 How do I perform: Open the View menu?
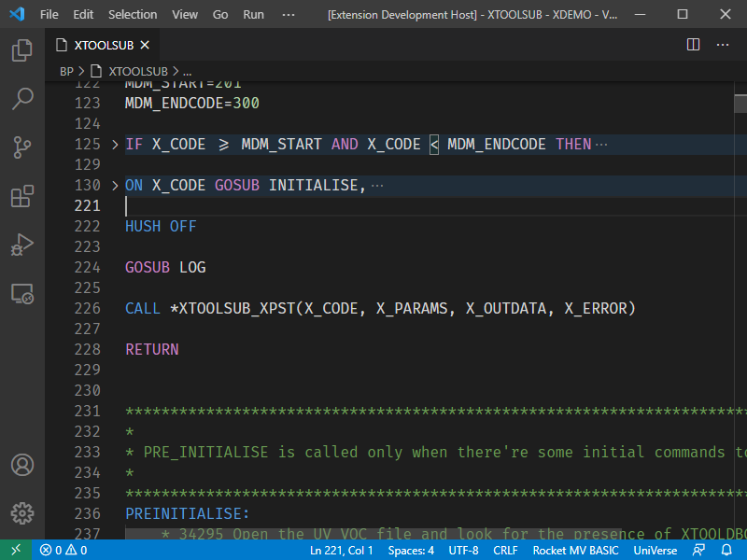click(185, 14)
